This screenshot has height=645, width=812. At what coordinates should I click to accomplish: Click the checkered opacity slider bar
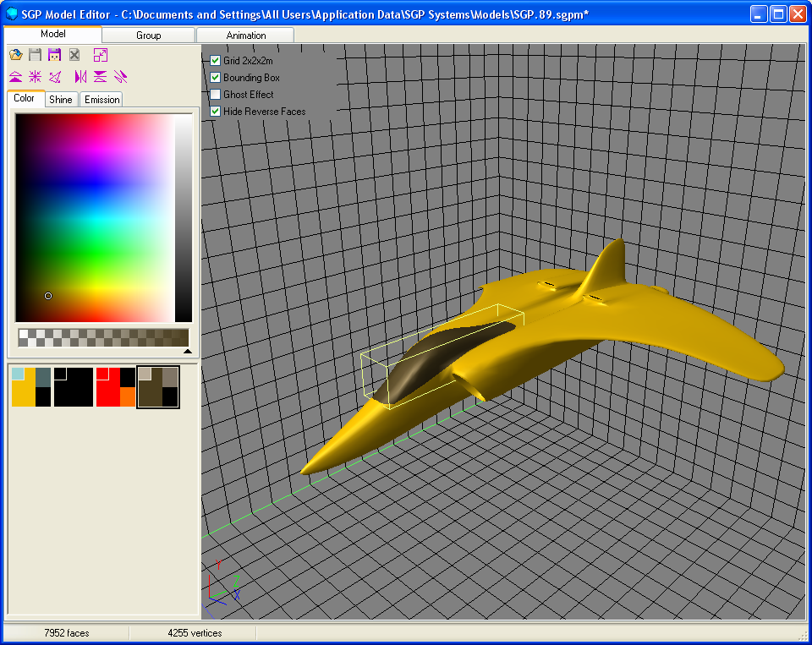[102, 337]
